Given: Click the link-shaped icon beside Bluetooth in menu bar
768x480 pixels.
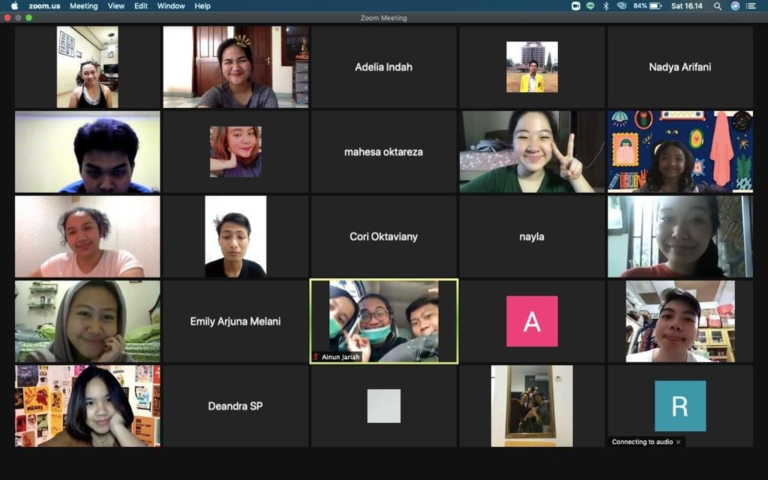Looking at the screenshot, I should (x=622, y=6).
